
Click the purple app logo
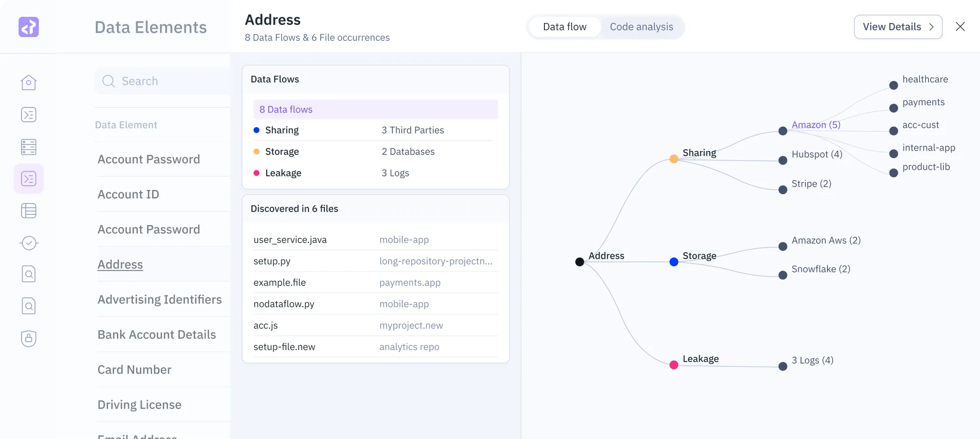[x=29, y=27]
